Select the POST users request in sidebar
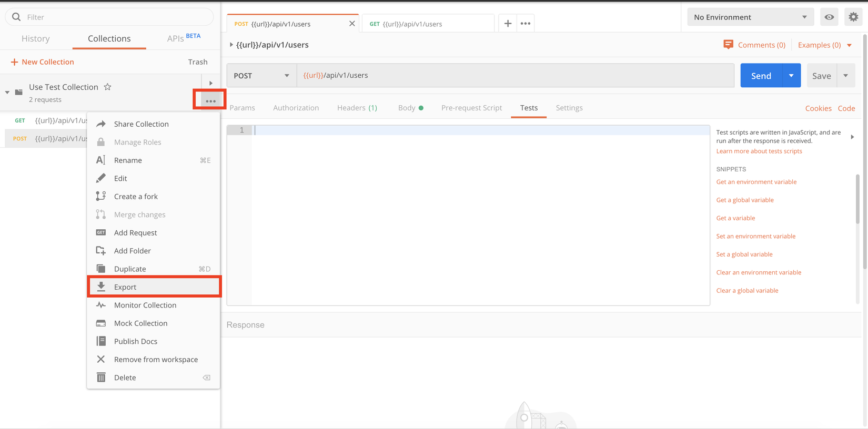Screen dimensions: 868x429 click(46, 138)
